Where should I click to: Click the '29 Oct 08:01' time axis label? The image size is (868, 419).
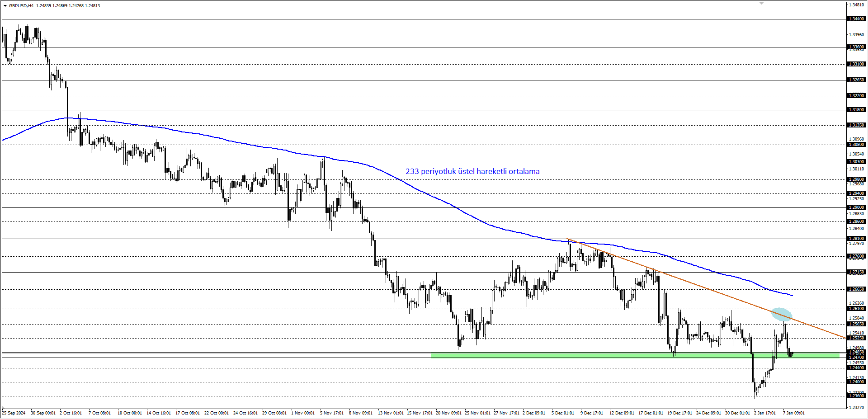coord(274,413)
